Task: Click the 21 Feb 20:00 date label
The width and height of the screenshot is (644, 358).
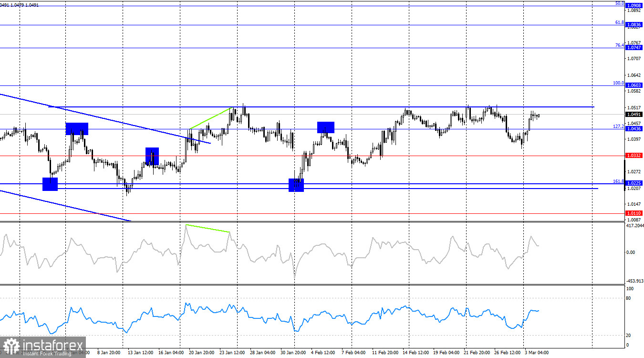Action: [x=478, y=353]
